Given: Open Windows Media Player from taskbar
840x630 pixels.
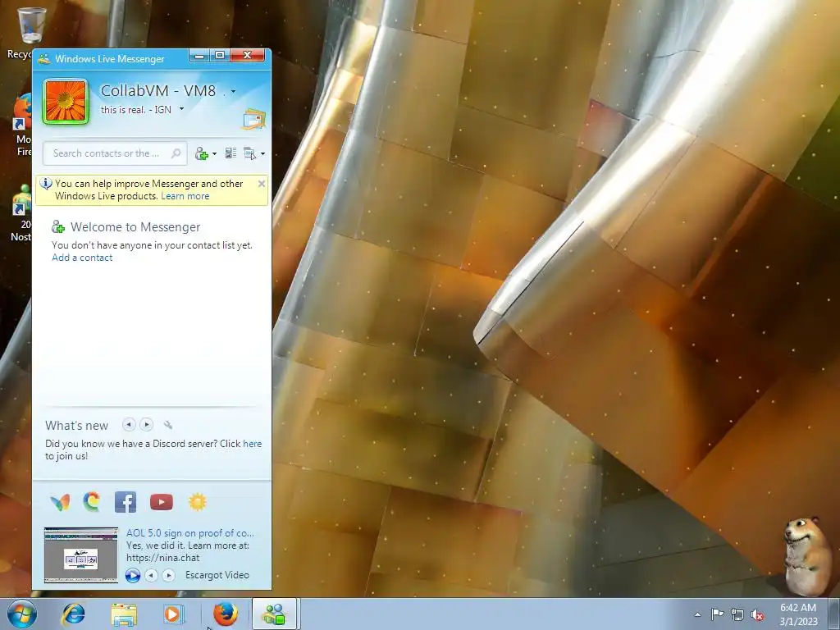Looking at the screenshot, I should (x=174, y=614).
